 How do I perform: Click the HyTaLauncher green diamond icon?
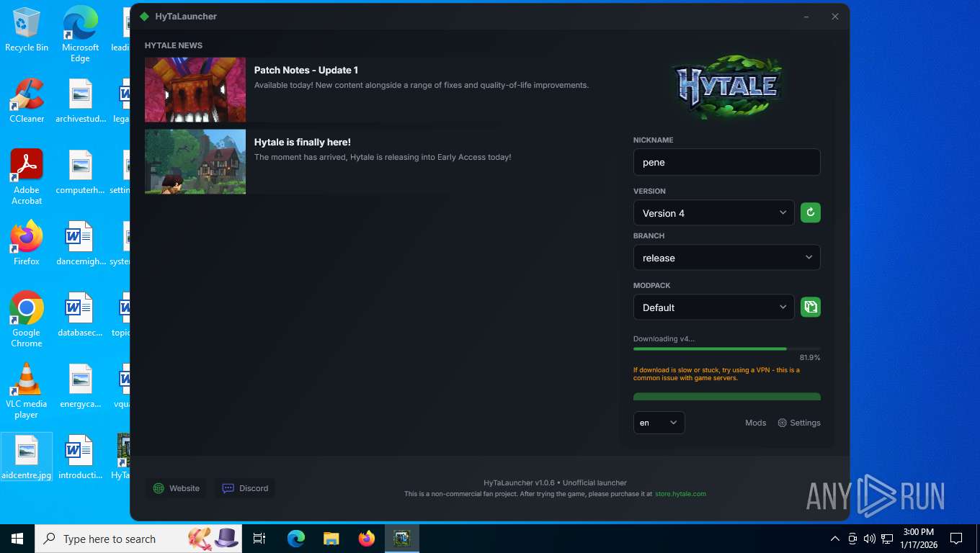point(144,17)
